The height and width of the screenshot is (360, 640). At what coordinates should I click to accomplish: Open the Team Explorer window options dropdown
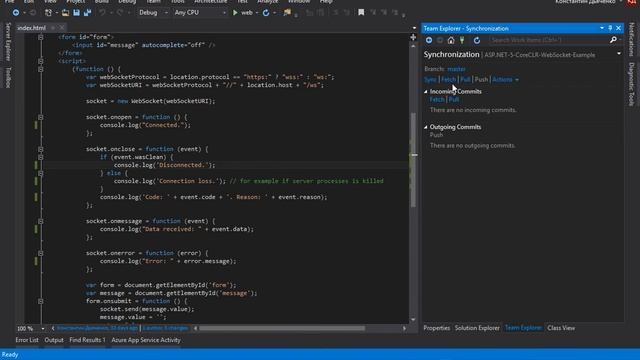(x=602, y=28)
